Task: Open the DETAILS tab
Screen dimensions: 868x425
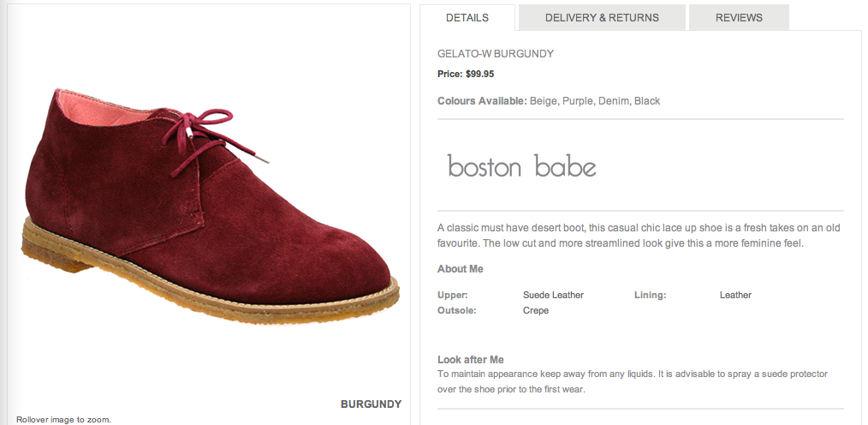Action: click(x=467, y=17)
